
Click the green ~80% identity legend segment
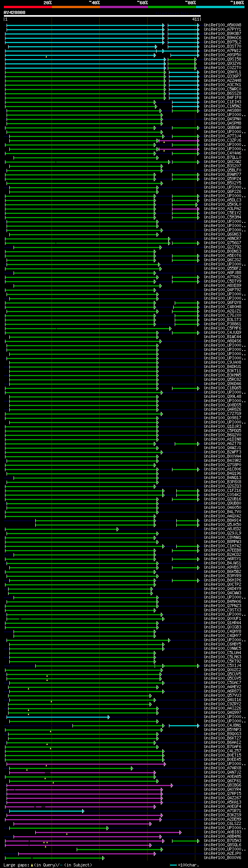pos(172,7)
